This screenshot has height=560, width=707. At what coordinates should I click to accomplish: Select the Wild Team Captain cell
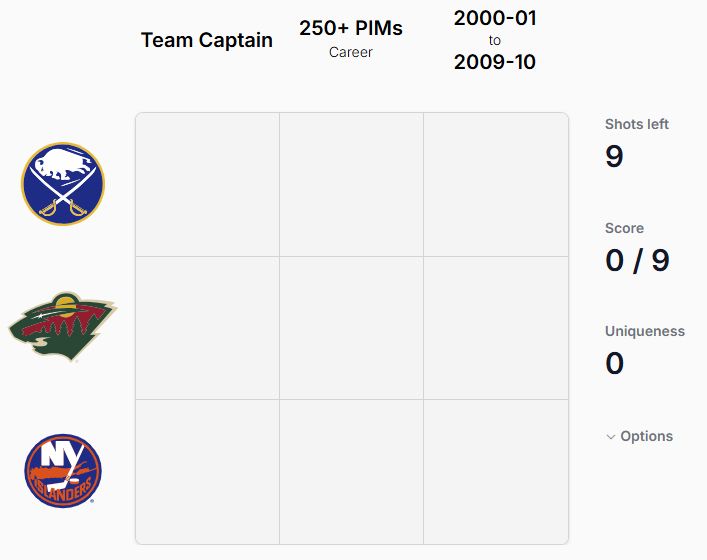[x=207, y=328]
